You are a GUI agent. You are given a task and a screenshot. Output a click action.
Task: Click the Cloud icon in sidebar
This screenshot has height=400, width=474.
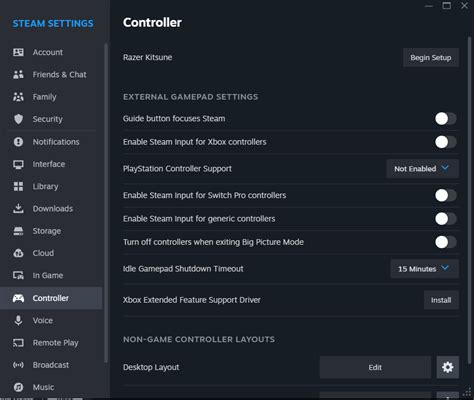pos(18,253)
